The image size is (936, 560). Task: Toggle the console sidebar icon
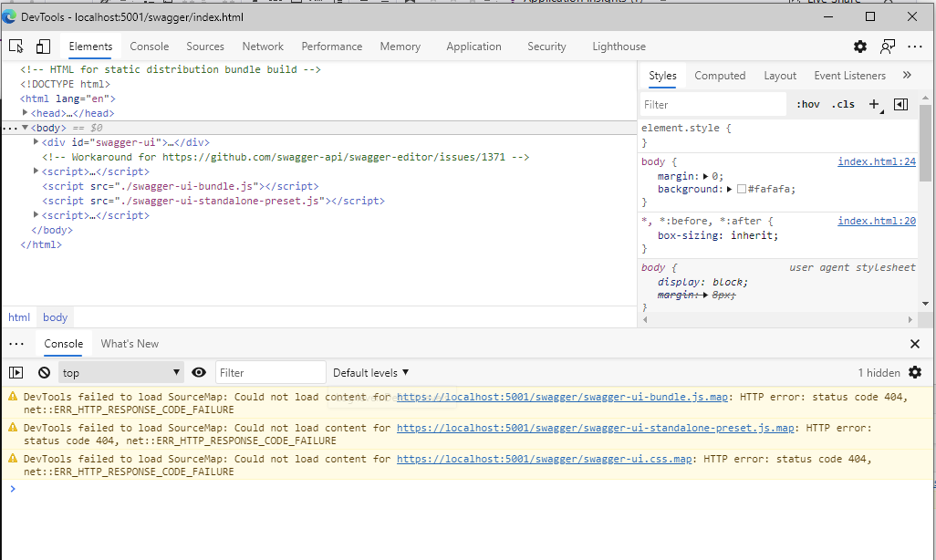point(16,372)
